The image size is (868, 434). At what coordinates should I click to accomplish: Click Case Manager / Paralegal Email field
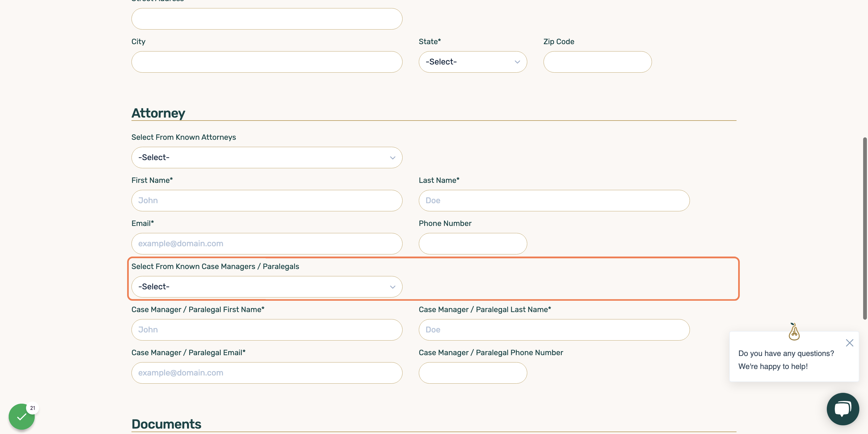267,373
